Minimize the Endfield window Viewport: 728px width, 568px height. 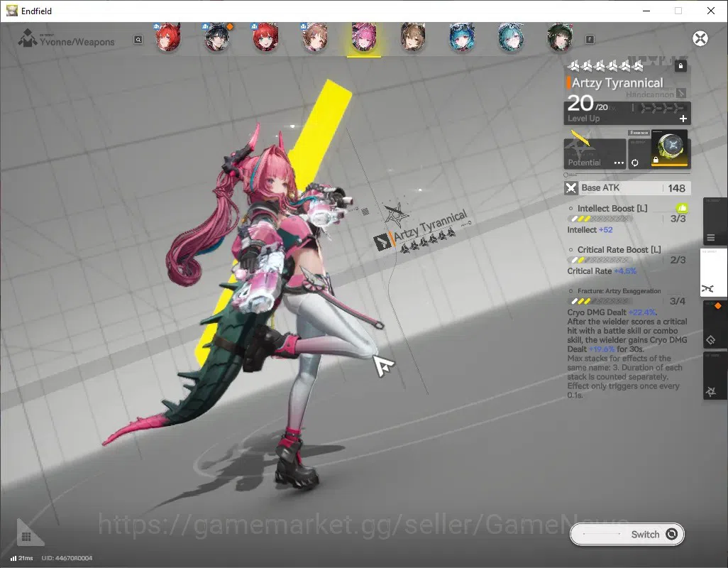pos(646,11)
